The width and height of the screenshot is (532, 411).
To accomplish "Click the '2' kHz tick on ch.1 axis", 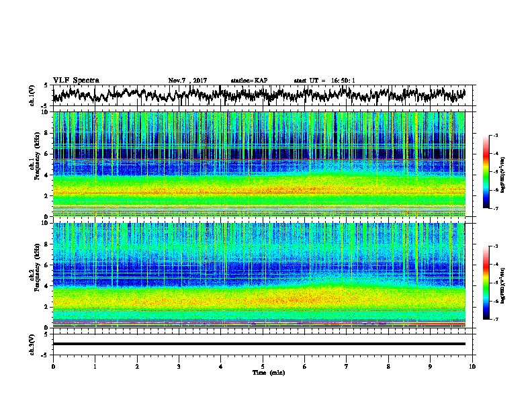I will (47, 196).
